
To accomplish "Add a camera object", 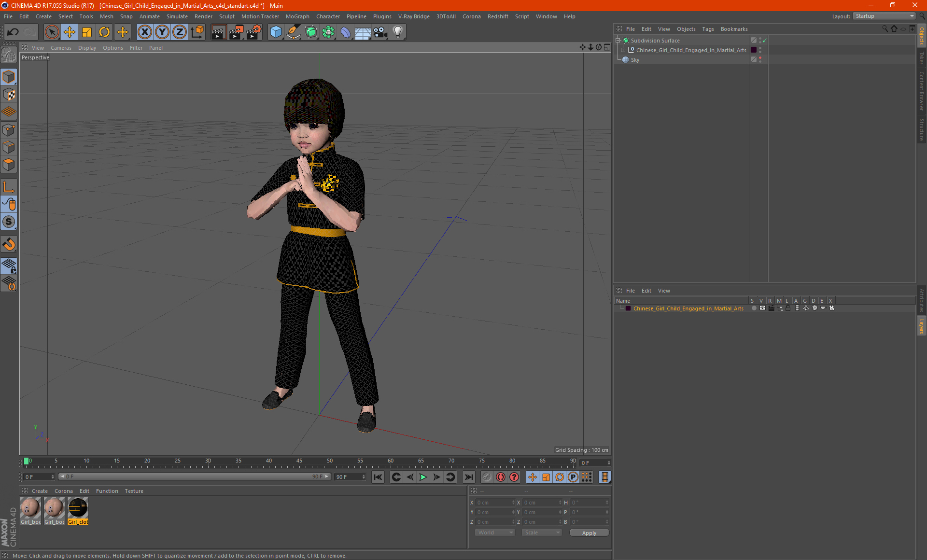I will [x=380, y=32].
